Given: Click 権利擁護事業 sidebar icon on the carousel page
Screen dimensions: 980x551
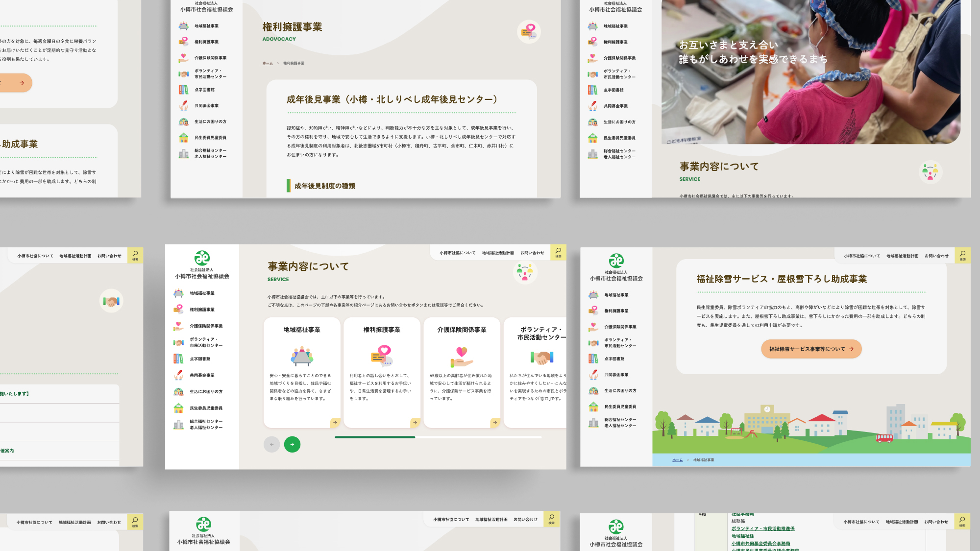Looking at the screenshot, I should pos(178,310).
